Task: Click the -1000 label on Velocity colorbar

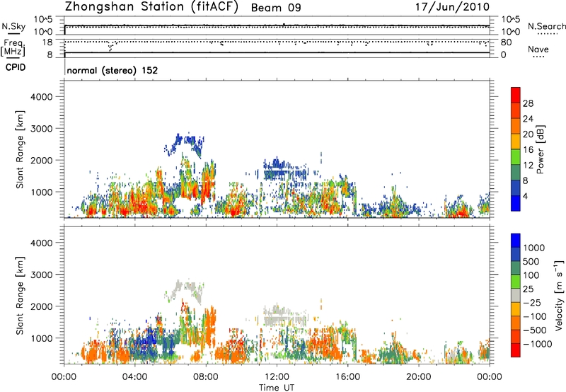Action: [537, 344]
